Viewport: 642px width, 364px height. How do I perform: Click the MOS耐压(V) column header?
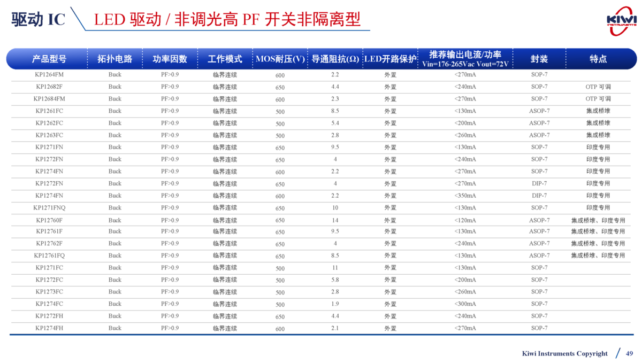pos(280,59)
